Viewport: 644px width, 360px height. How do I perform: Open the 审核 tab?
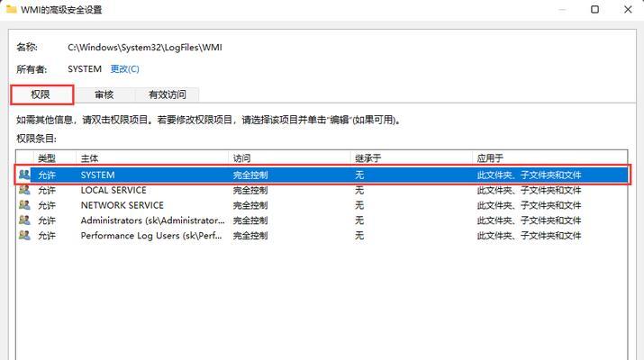104,94
